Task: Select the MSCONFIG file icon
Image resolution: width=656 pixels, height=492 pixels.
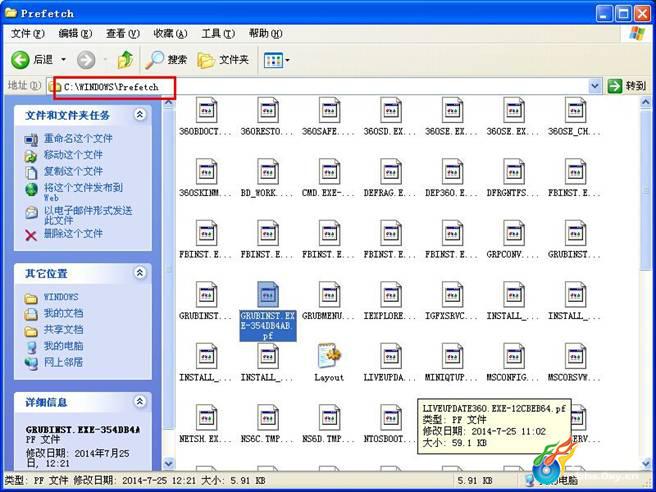Action: coord(513,356)
